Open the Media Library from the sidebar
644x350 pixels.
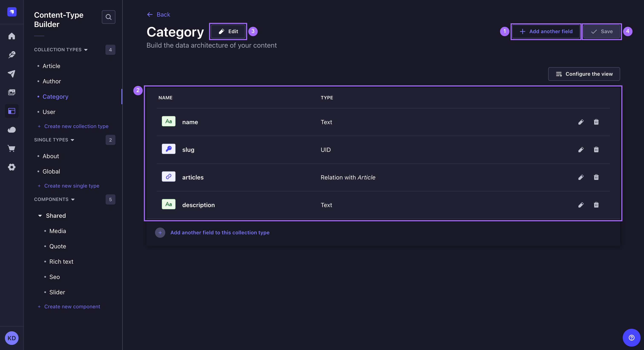point(12,92)
